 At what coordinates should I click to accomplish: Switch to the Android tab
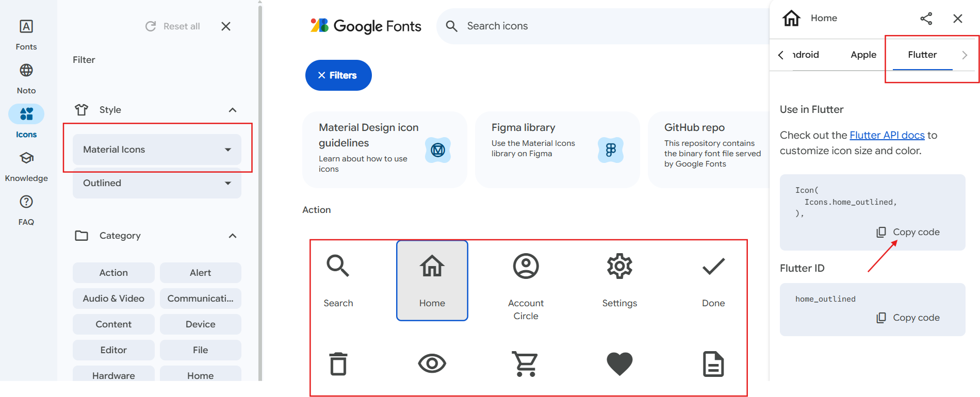coord(806,55)
